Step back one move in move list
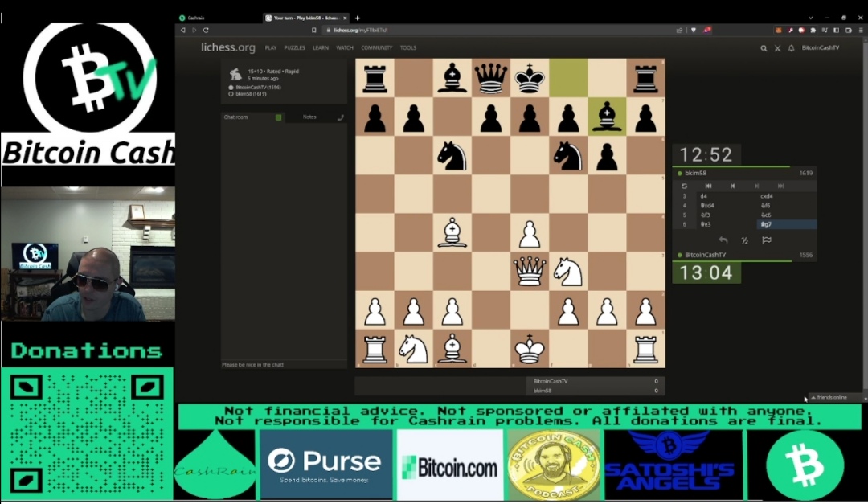This screenshot has width=868, height=504. point(732,186)
